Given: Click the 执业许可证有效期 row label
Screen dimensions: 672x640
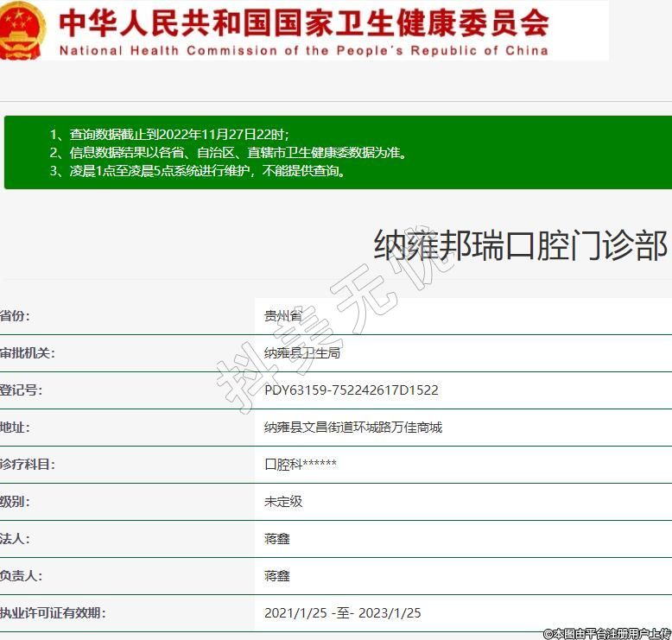Looking at the screenshot, I should (52, 613).
